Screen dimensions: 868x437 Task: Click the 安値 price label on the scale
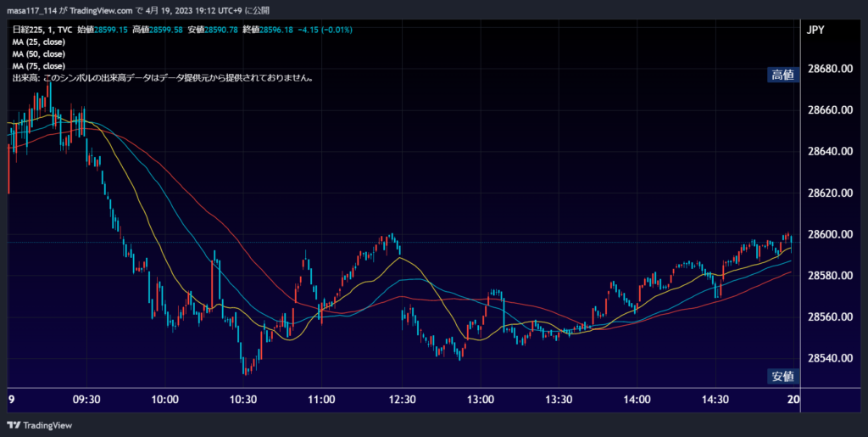click(x=782, y=377)
